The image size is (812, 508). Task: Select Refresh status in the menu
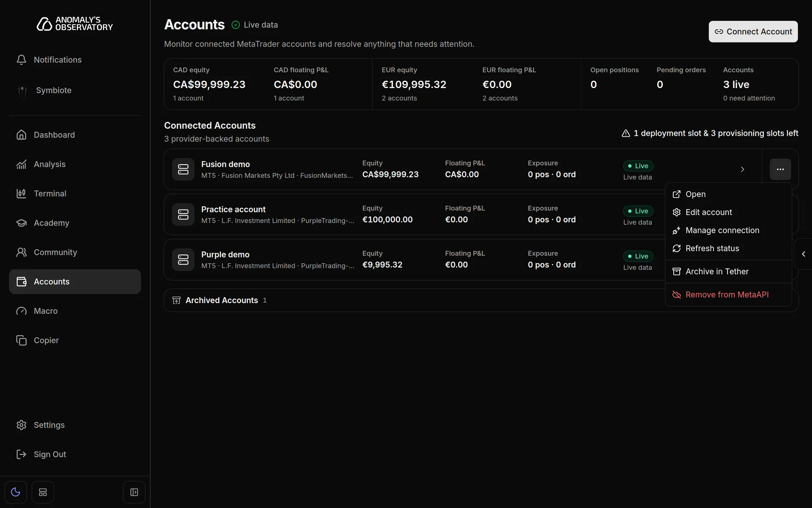728,248
